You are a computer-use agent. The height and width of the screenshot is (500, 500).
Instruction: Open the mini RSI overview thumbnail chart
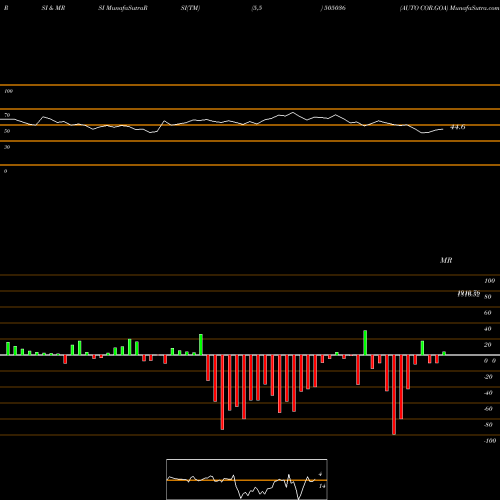[x=247, y=479]
